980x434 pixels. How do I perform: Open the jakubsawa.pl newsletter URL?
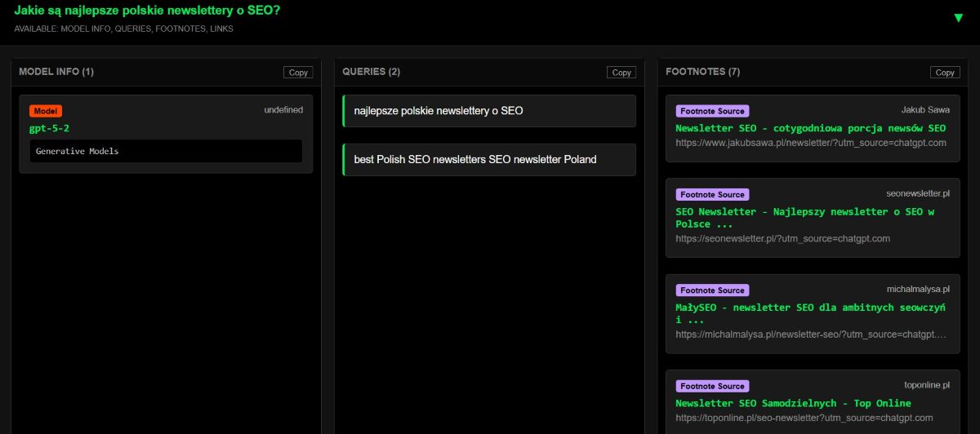[x=810, y=143]
